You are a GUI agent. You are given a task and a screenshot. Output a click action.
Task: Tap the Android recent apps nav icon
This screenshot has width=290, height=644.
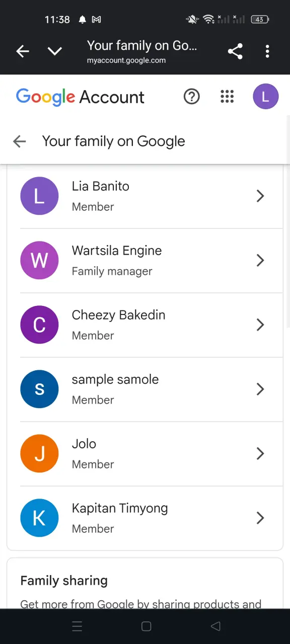pos(77,626)
